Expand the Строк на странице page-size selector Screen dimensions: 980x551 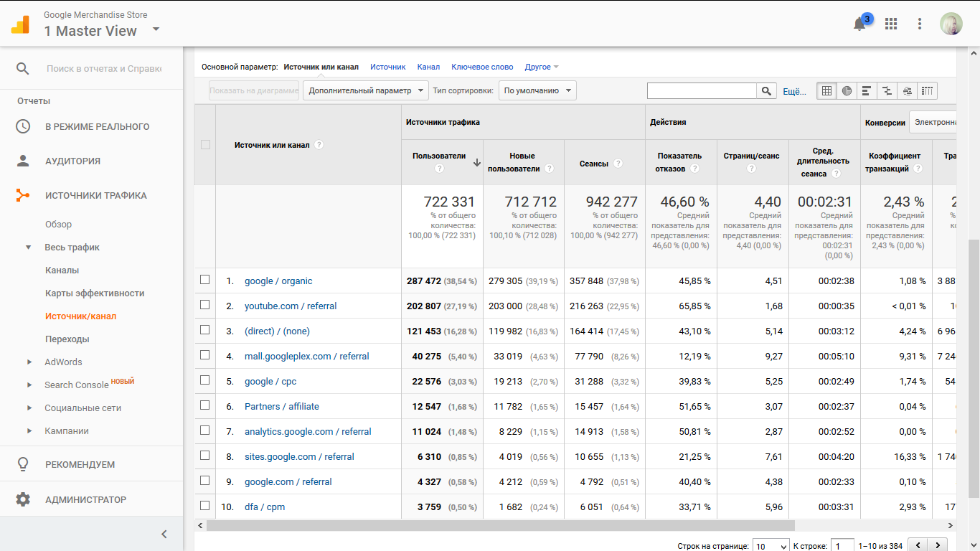click(771, 546)
